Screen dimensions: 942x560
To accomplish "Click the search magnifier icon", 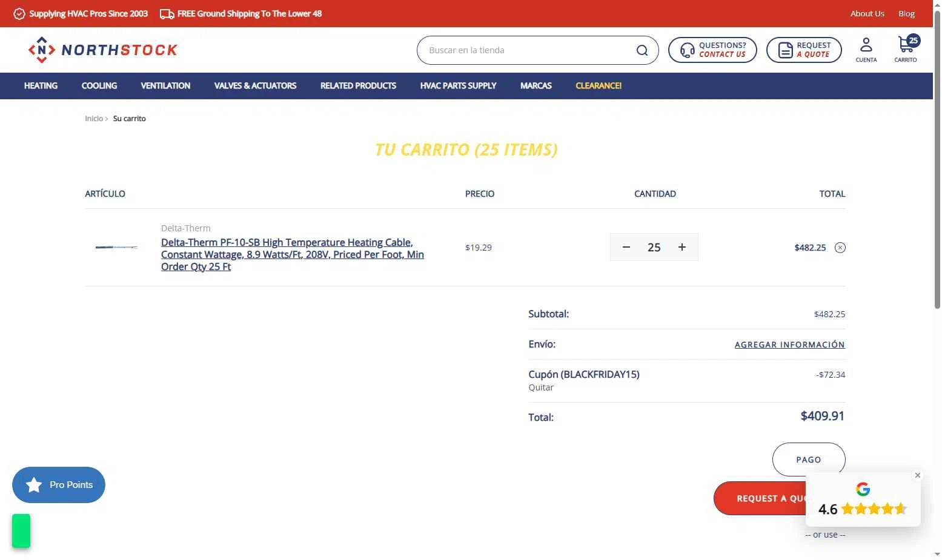I will 642,50.
